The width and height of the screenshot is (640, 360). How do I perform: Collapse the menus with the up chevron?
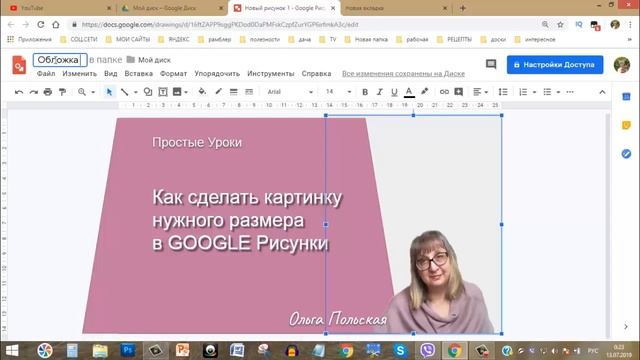(x=602, y=92)
